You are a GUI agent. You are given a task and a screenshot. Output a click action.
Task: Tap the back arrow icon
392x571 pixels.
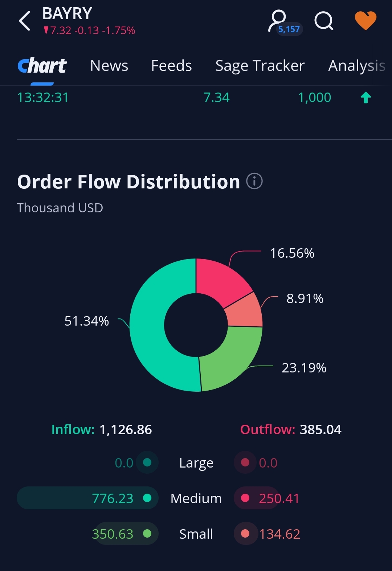point(25,21)
